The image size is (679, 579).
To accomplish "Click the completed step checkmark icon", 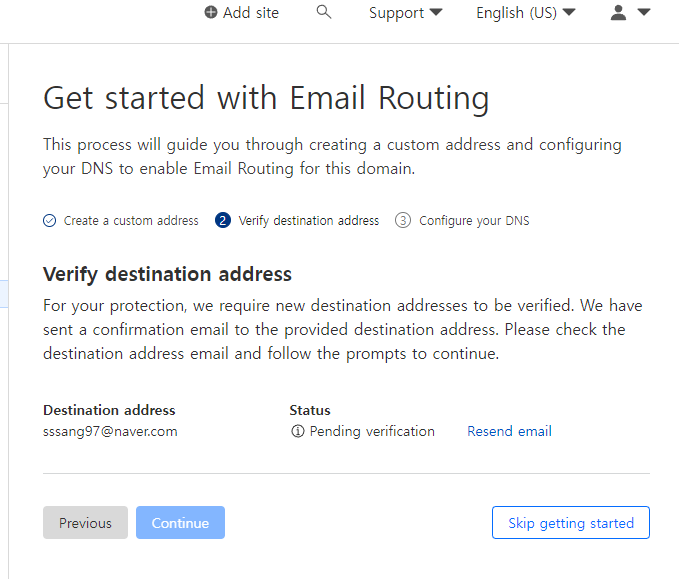I will tap(50, 221).
